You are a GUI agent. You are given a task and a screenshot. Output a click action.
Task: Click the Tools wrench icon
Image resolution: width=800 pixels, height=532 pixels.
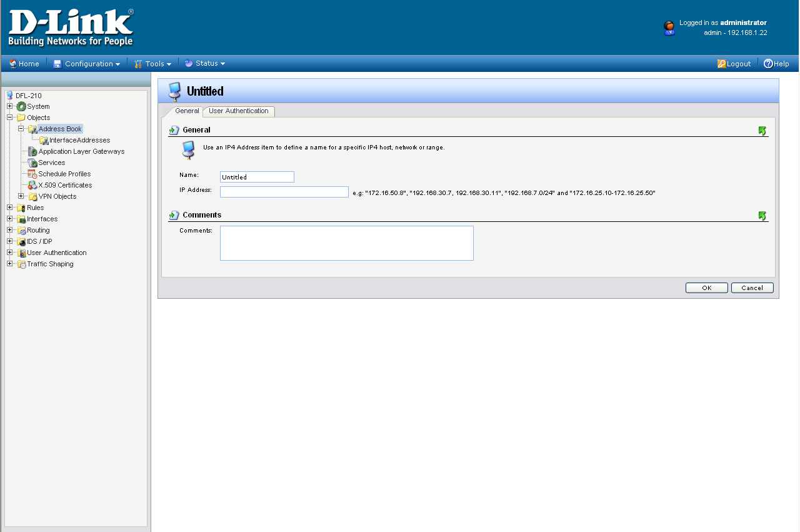[138, 64]
